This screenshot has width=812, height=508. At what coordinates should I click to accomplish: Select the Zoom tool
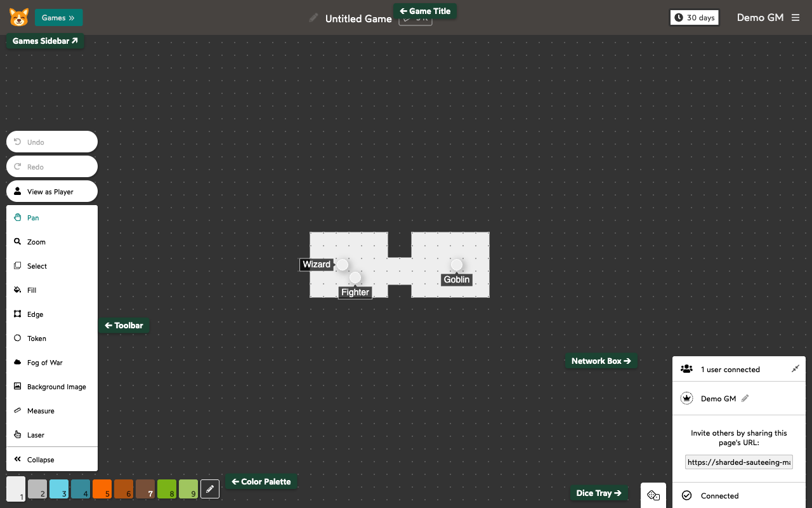36,242
